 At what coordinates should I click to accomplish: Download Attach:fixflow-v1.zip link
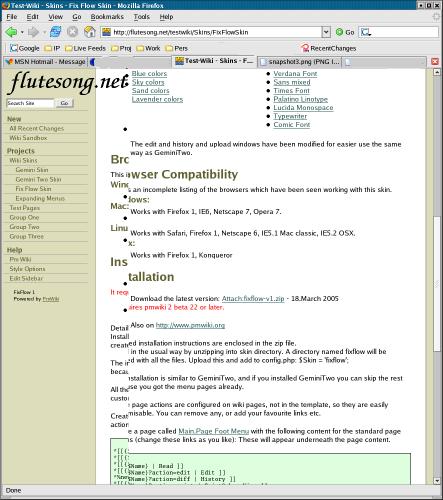tap(253, 299)
